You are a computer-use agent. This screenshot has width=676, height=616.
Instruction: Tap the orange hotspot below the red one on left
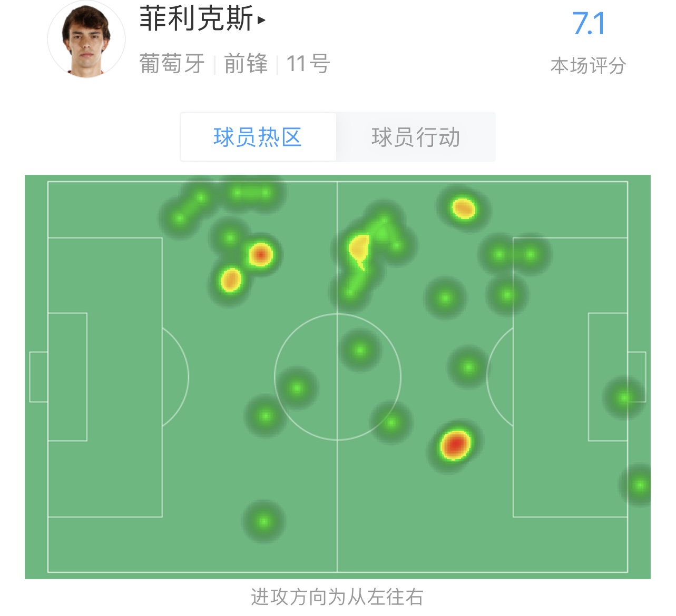point(231,280)
